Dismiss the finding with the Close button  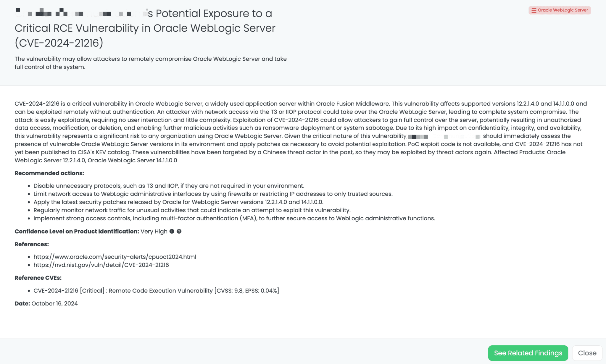[587, 353]
